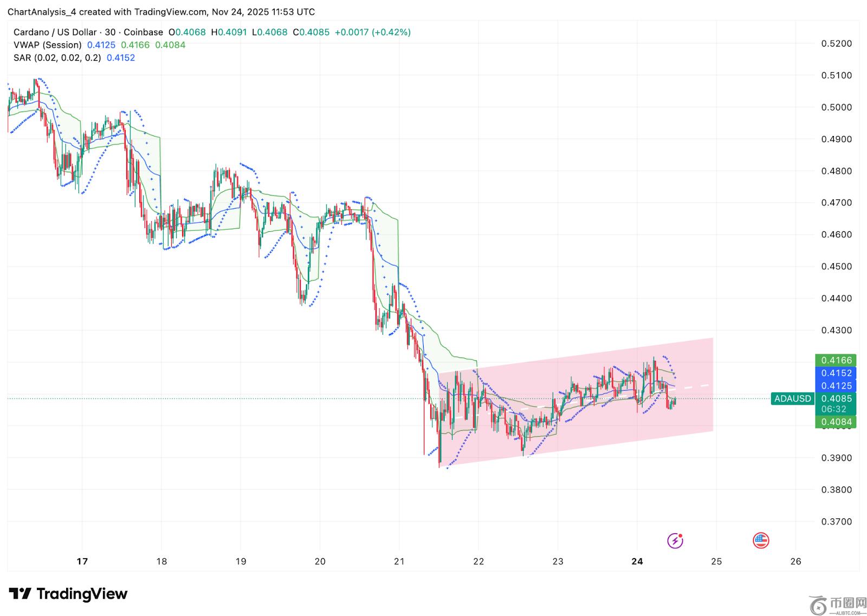Click date label 21 on time axis
867x616 pixels.
399,561
